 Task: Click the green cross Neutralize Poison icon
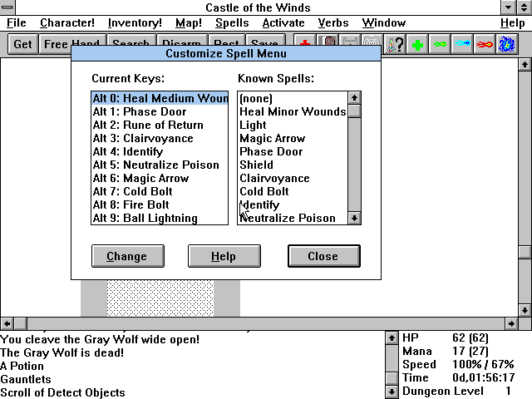click(x=417, y=44)
